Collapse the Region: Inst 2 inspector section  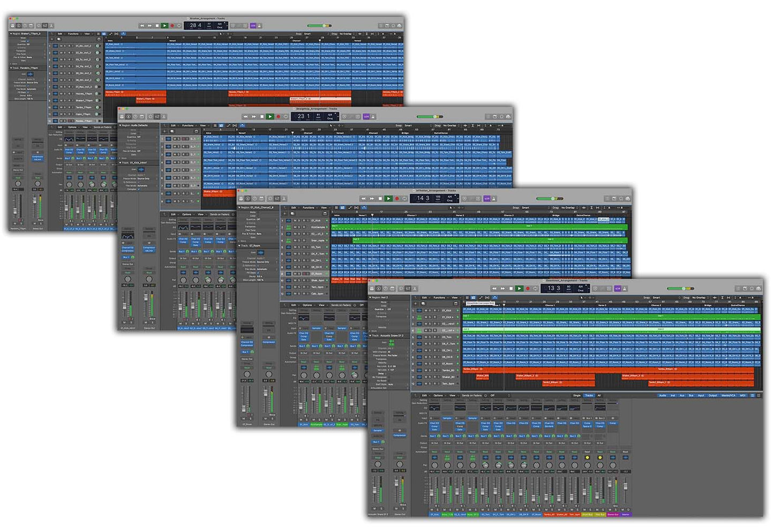tap(370, 298)
